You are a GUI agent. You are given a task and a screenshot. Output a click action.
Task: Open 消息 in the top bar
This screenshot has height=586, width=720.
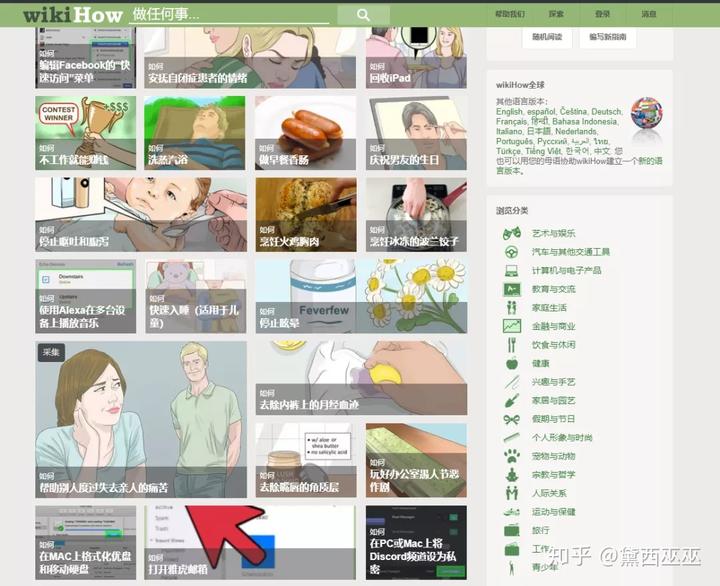coord(649,14)
